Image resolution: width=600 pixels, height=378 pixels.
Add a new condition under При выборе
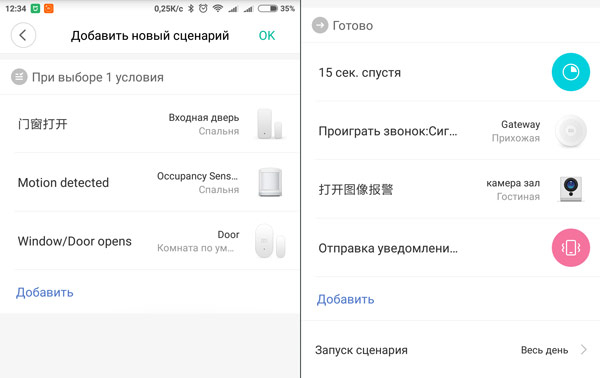point(44,292)
